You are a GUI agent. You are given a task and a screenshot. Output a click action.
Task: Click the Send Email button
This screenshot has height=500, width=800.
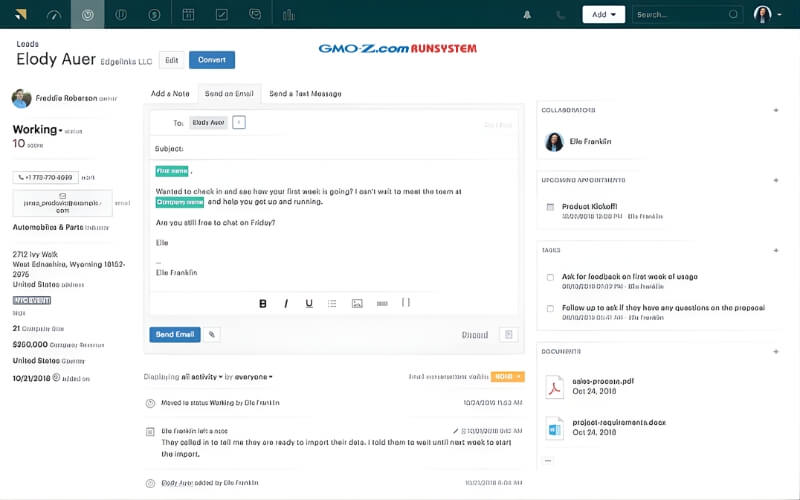(x=174, y=335)
